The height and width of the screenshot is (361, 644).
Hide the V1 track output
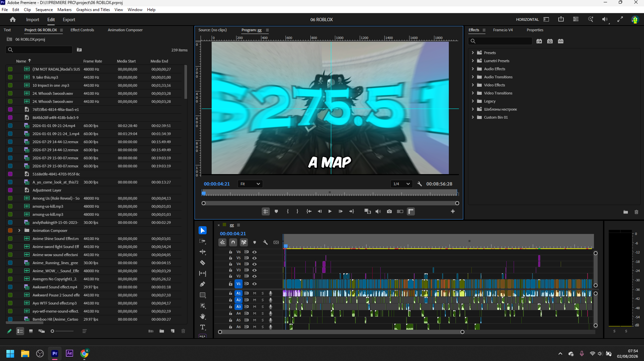(254, 284)
